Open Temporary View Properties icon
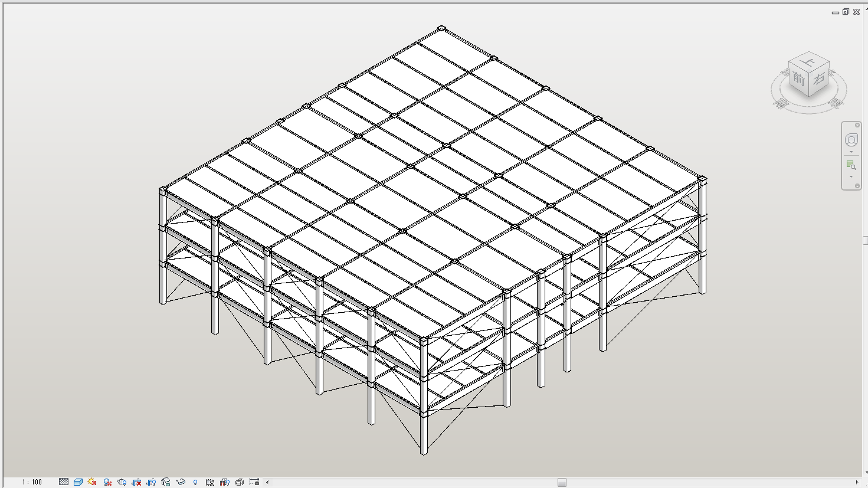The width and height of the screenshot is (868, 488). pos(210,482)
